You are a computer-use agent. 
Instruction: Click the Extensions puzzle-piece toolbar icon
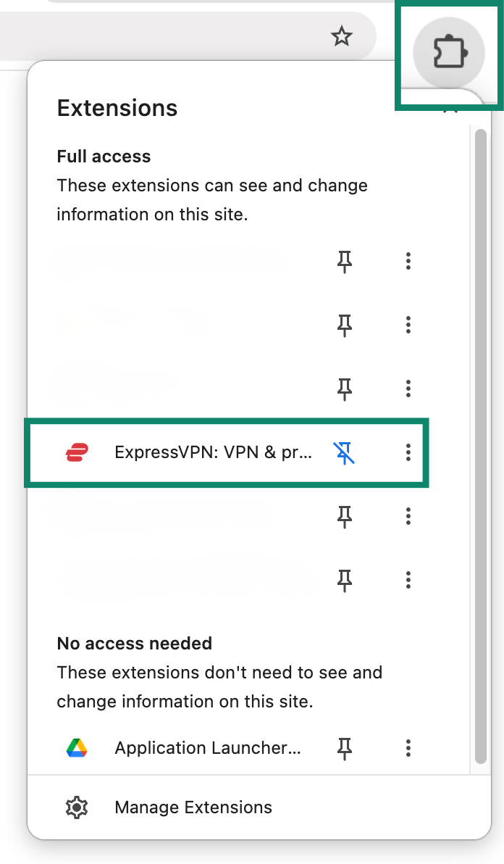449,53
